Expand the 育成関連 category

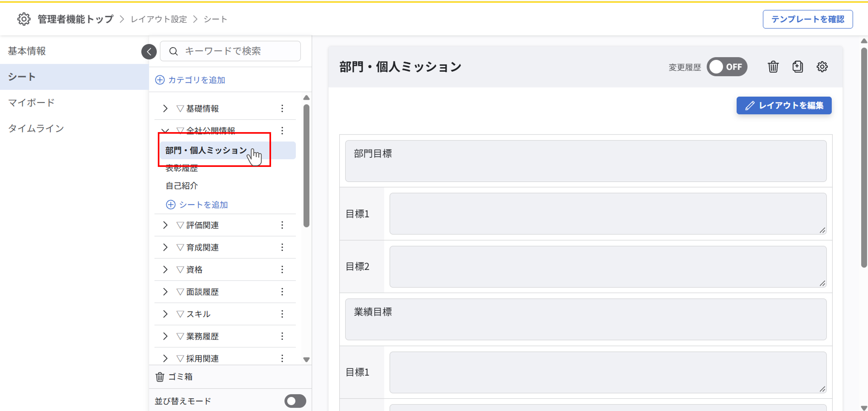(x=165, y=247)
